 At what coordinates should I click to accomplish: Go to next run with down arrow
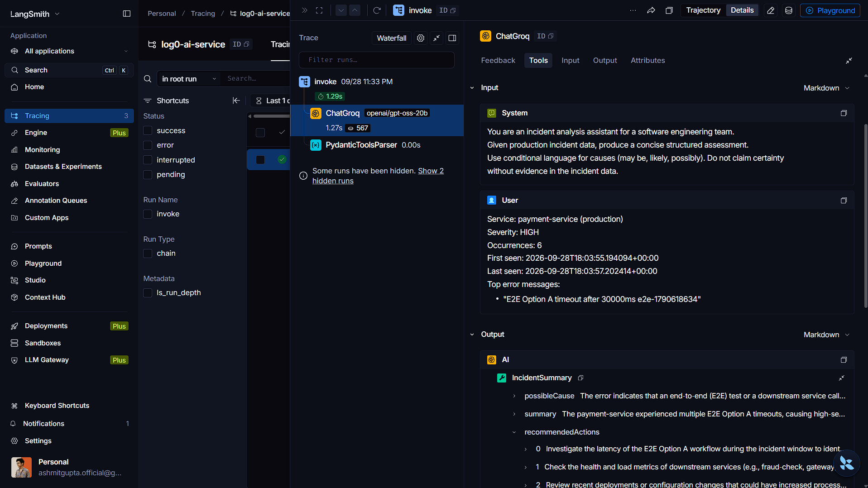[341, 10]
